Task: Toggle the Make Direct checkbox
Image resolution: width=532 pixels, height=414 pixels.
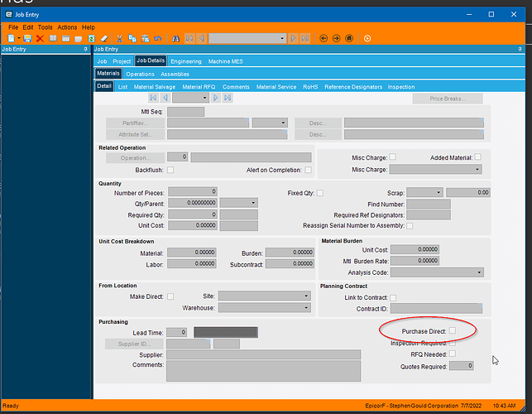Action: click(170, 296)
